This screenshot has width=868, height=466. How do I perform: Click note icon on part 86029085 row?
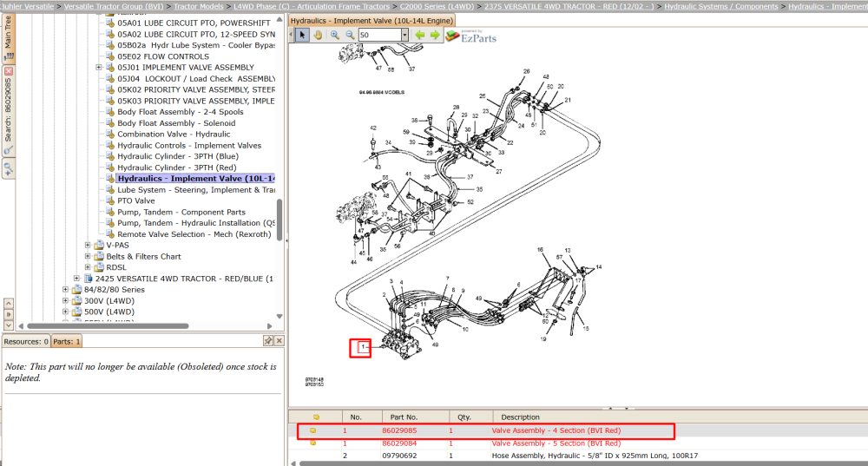[x=312, y=430]
